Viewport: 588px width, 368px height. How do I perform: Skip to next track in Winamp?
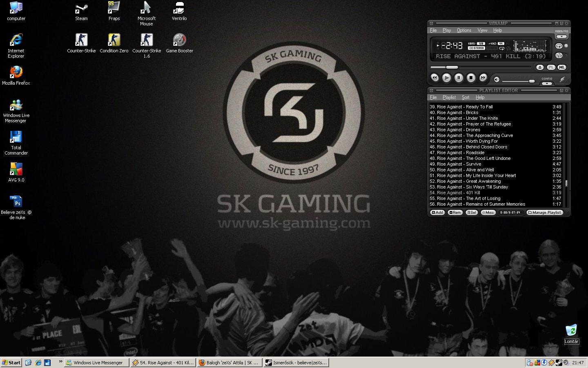click(483, 77)
